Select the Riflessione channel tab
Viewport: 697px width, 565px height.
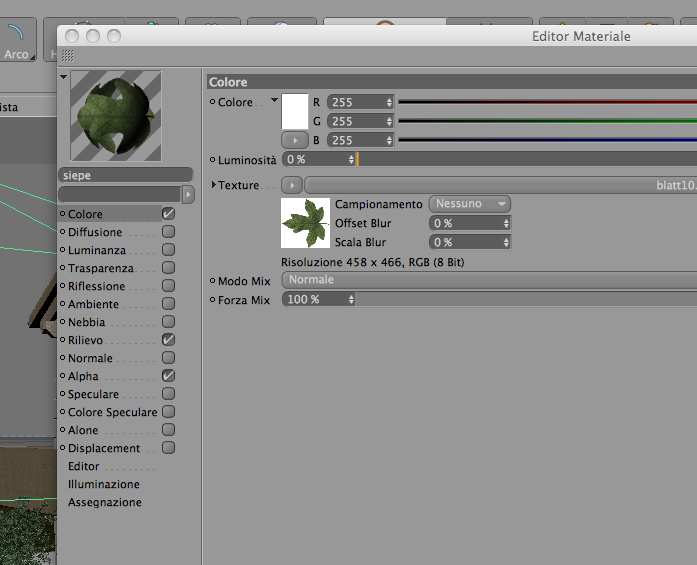(x=96, y=286)
